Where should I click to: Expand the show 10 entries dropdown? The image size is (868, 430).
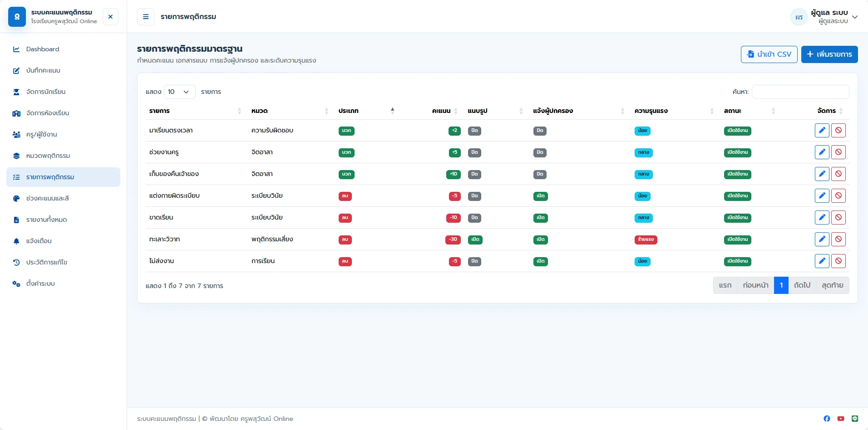point(179,92)
